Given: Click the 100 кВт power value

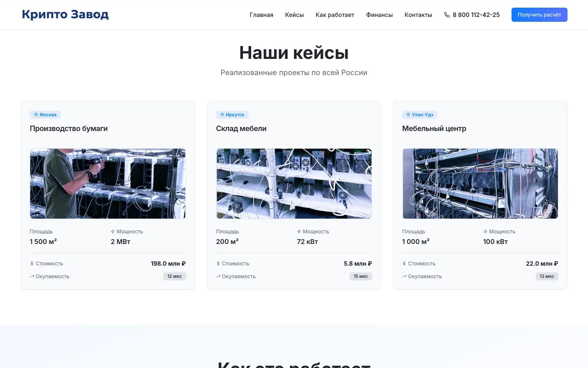Looking at the screenshot, I should point(495,242).
